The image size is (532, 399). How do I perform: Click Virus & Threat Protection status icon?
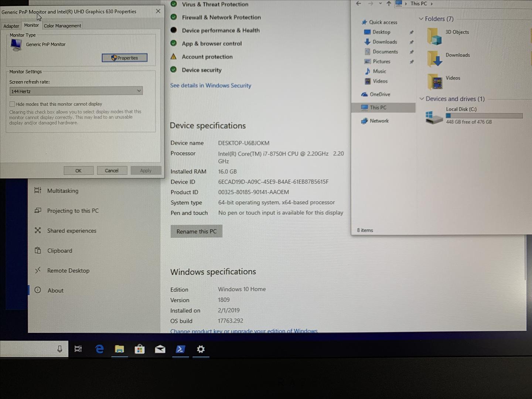click(x=174, y=4)
